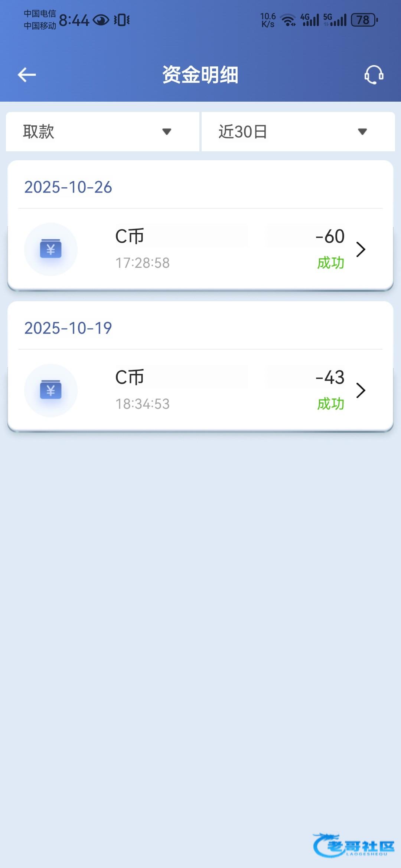Screen dimensions: 401x868
Task: Tap the vibration mode status icon
Action: [122, 20]
